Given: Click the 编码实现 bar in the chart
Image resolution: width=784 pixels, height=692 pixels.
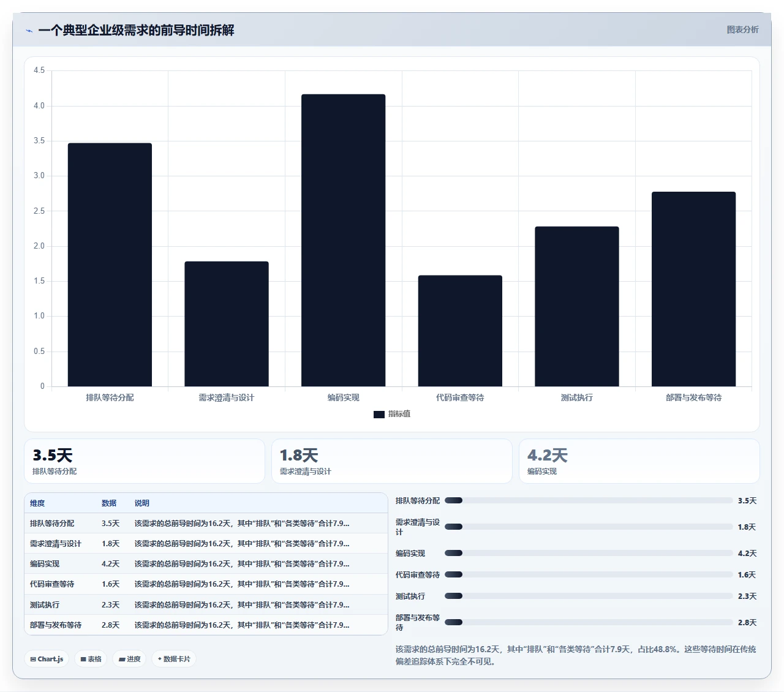Looking at the screenshot, I should pos(343,240).
